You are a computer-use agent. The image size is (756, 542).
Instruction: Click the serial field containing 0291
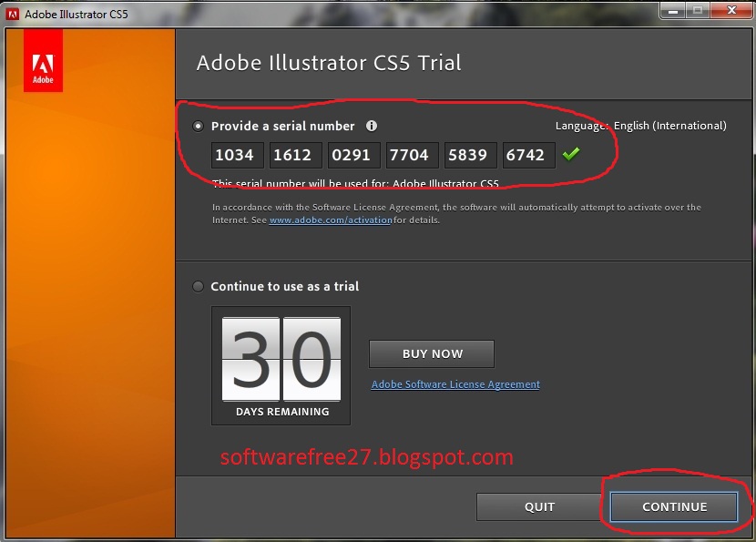[x=354, y=155]
